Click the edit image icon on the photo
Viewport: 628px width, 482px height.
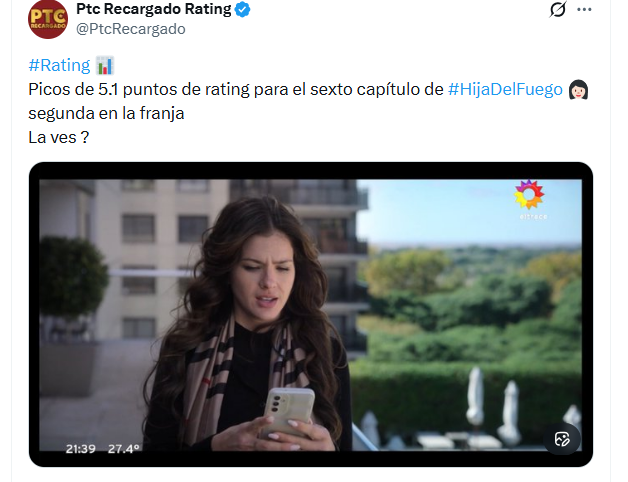tap(562, 439)
